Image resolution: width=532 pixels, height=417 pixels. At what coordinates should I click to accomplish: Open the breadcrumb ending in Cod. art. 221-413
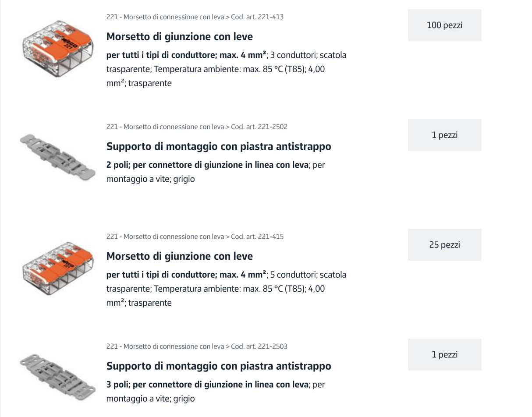tap(195, 17)
